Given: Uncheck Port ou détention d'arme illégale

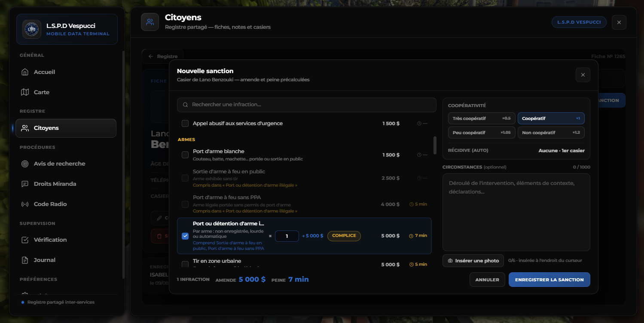Looking at the screenshot, I should (x=185, y=236).
